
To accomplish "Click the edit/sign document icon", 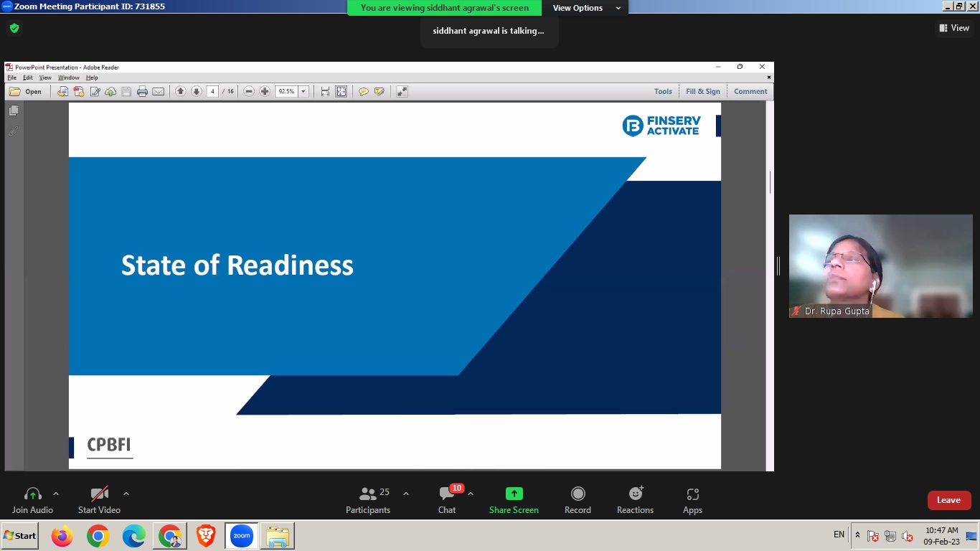I will tap(95, 91).
